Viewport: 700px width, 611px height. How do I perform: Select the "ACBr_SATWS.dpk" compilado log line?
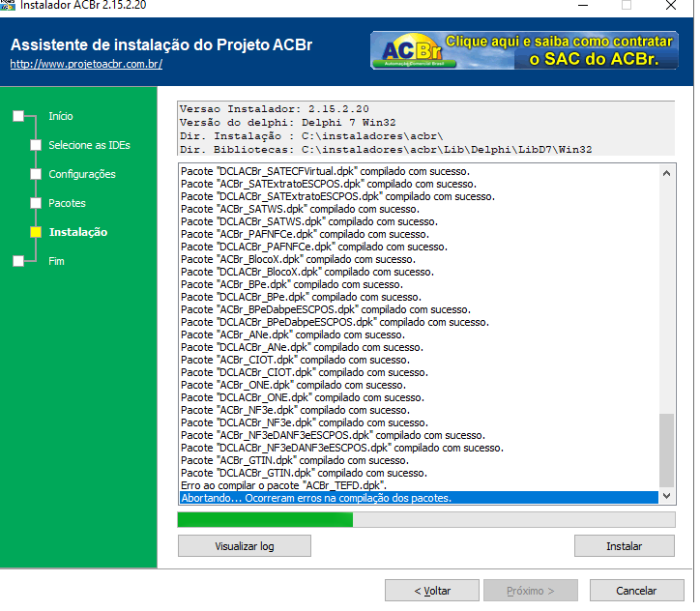419,210
